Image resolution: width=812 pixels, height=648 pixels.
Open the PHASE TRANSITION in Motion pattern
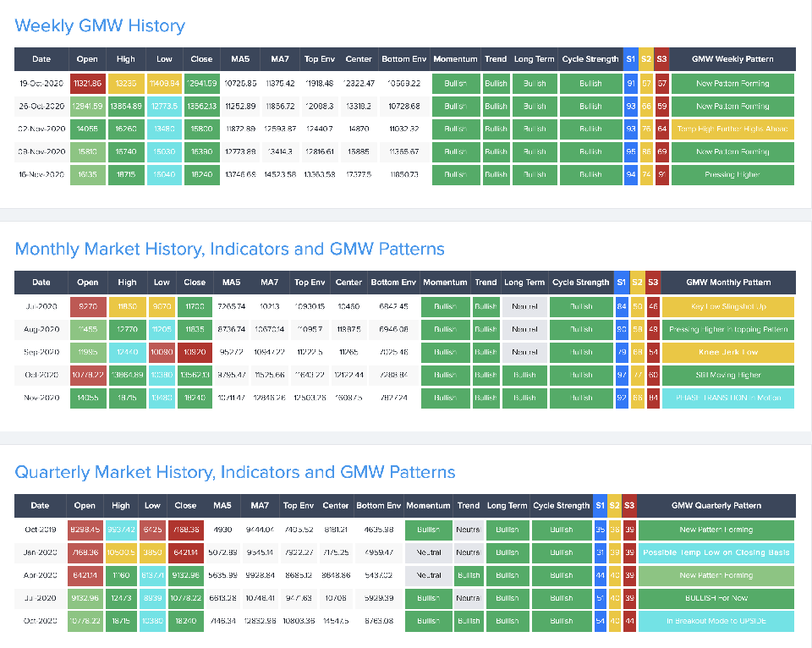click(x=728, y=398)
